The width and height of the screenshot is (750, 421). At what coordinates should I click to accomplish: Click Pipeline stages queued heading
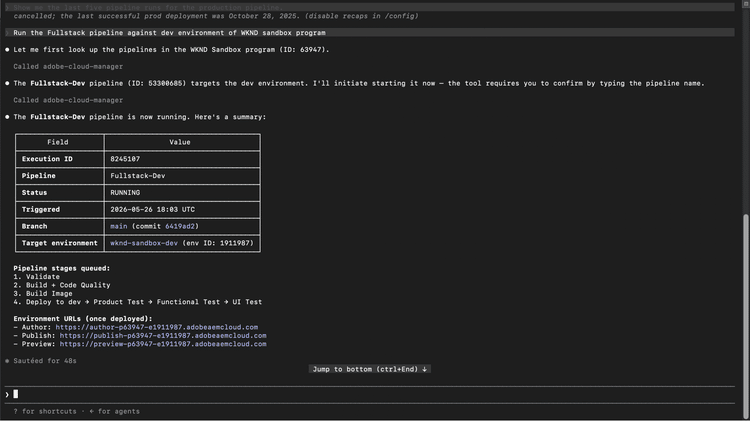tap(62, 268)
